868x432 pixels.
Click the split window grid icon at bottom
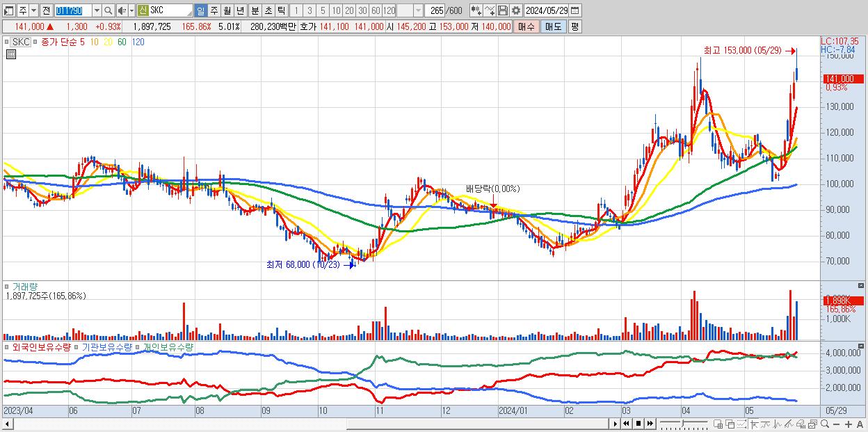tap(718, 424)
